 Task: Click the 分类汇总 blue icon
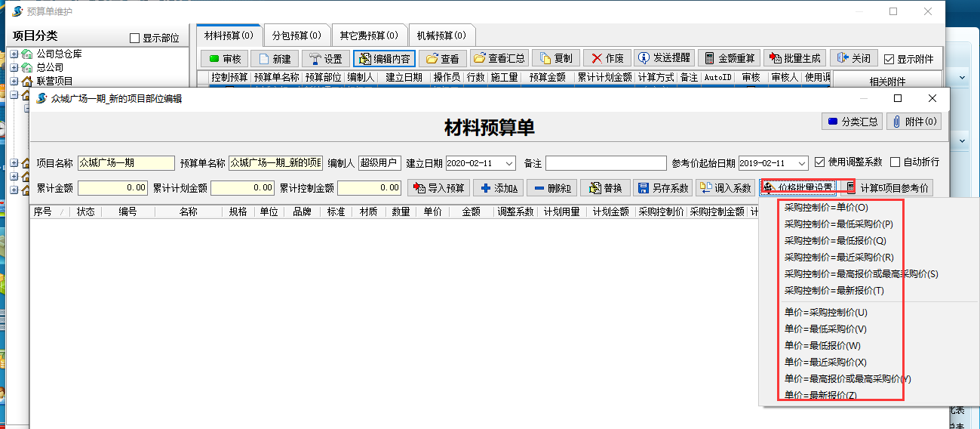(833, 122)
